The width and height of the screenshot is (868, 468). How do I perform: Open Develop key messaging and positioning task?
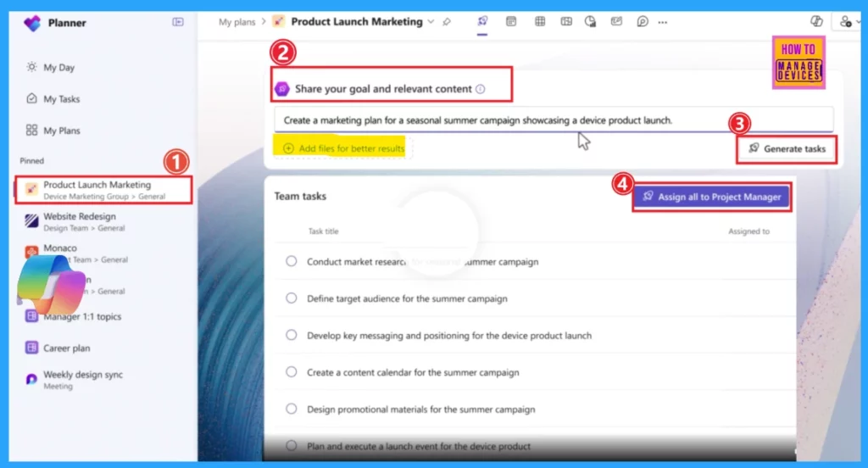(449, 336)
